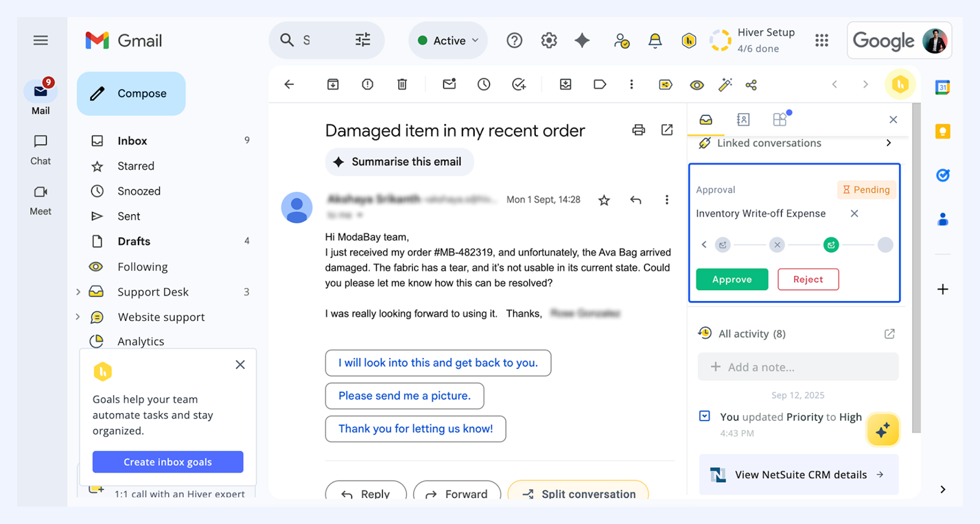
Task: Click the Hiver share conversation icon
Action: (752, 84)
